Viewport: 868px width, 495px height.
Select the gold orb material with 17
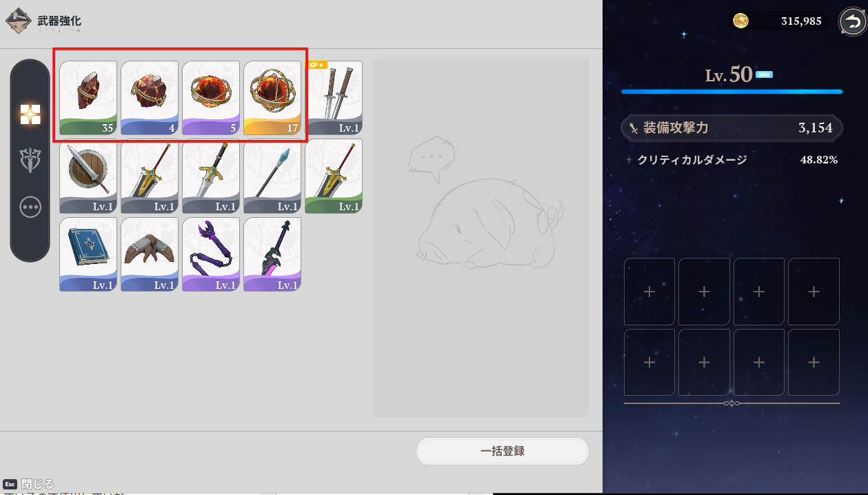(x=272, y=98)
